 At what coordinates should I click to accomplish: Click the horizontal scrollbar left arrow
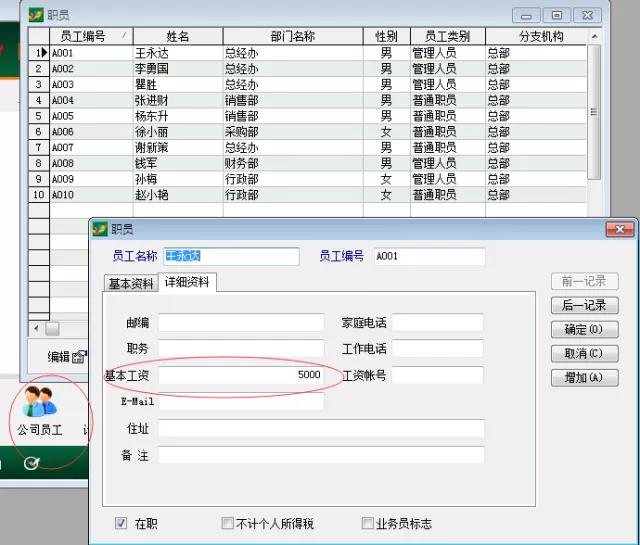coord(36,328)
